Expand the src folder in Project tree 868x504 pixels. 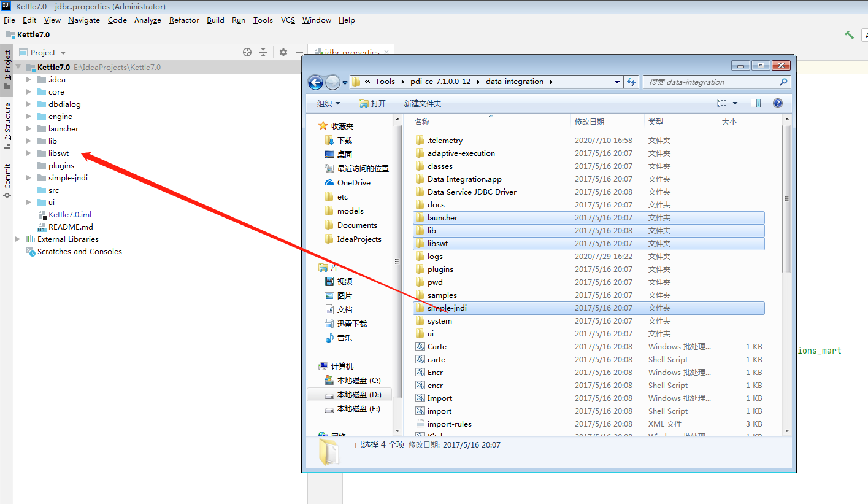click(28, 190)
